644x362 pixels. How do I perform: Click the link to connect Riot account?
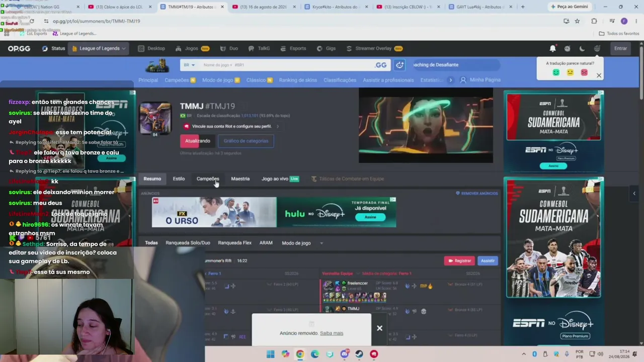tap(232, 126)
